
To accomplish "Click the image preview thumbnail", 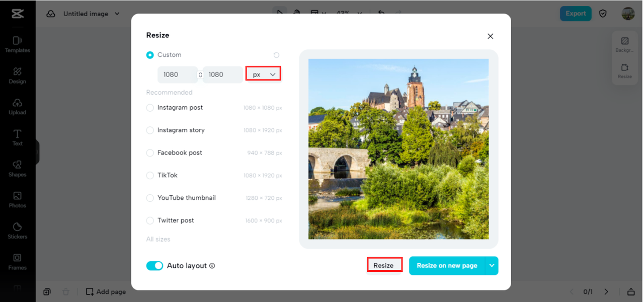I will (398, 149).
